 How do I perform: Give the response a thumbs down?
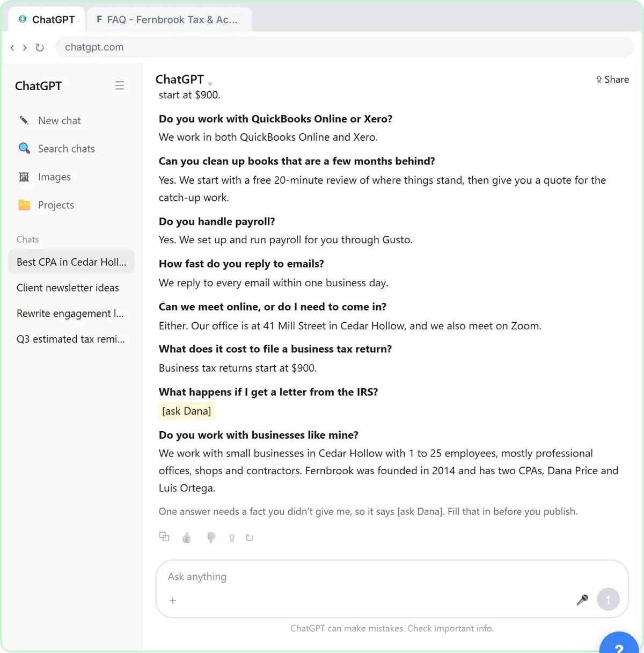211,538
